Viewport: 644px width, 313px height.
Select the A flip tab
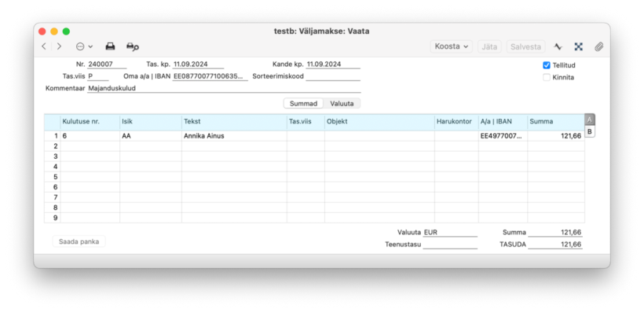click(589, 120)
